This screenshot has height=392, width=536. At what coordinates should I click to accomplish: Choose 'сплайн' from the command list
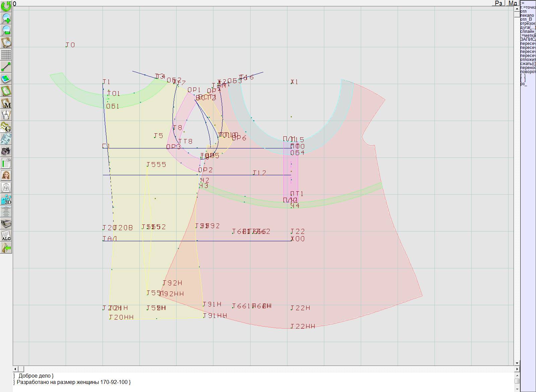tap(527, 31)
